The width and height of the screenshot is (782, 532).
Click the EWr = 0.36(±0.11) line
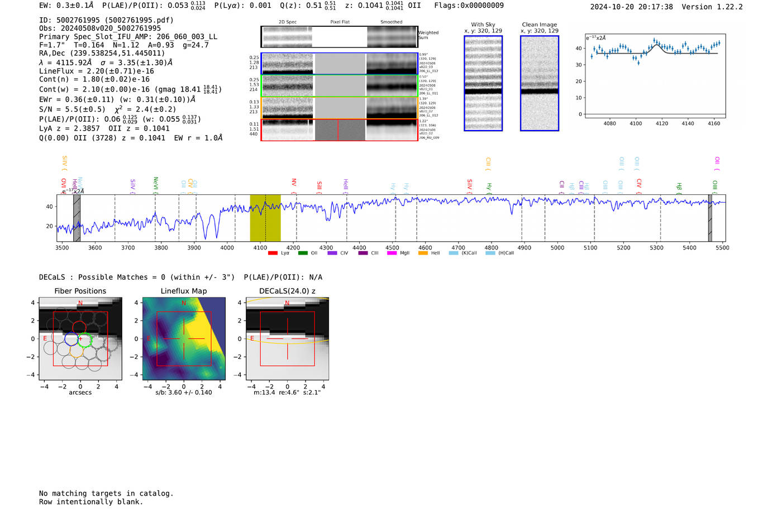tap(117, 99)
